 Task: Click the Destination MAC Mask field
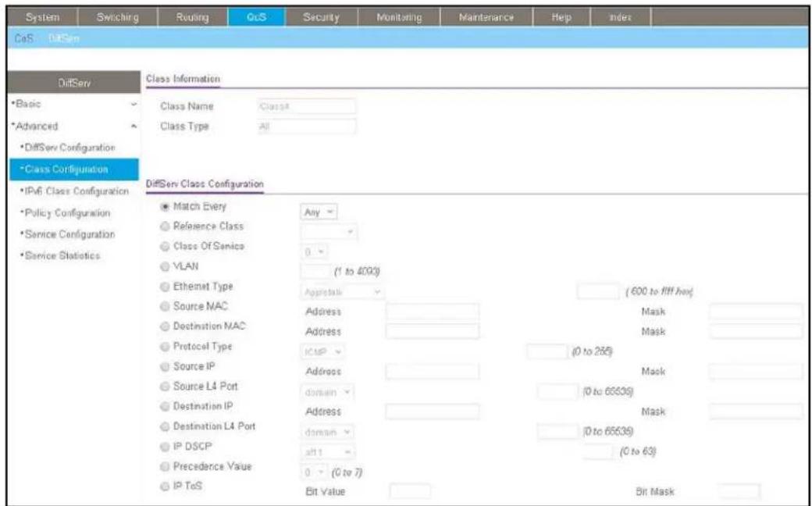pos(756,331)
